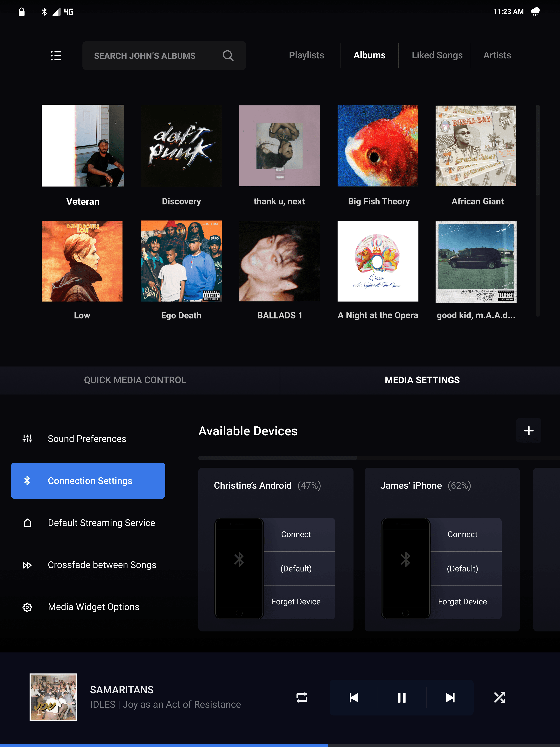The height and width of the screenshot is (747, 560).
Task: Click the Christine's Android device name
Action: [x=253, y=486]
